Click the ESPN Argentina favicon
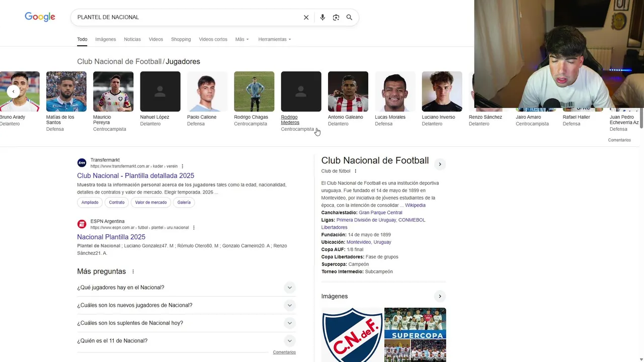 [x=82, y=224]
